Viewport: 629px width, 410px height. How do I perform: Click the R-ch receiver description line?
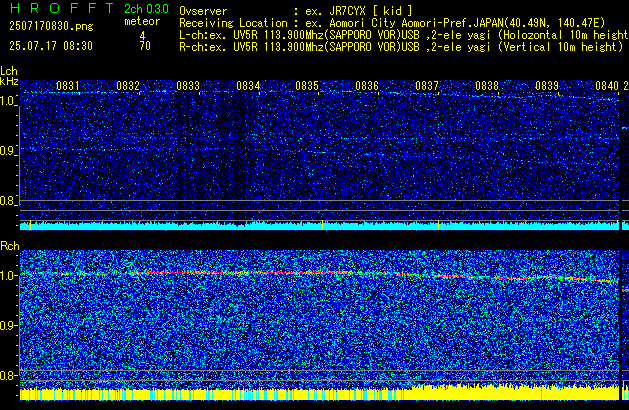pyautogui.click(x=401, y=47)
